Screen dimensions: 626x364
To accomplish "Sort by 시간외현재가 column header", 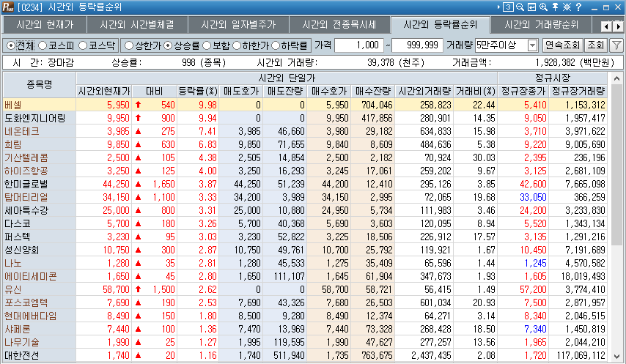I will (x=104, y=92).
